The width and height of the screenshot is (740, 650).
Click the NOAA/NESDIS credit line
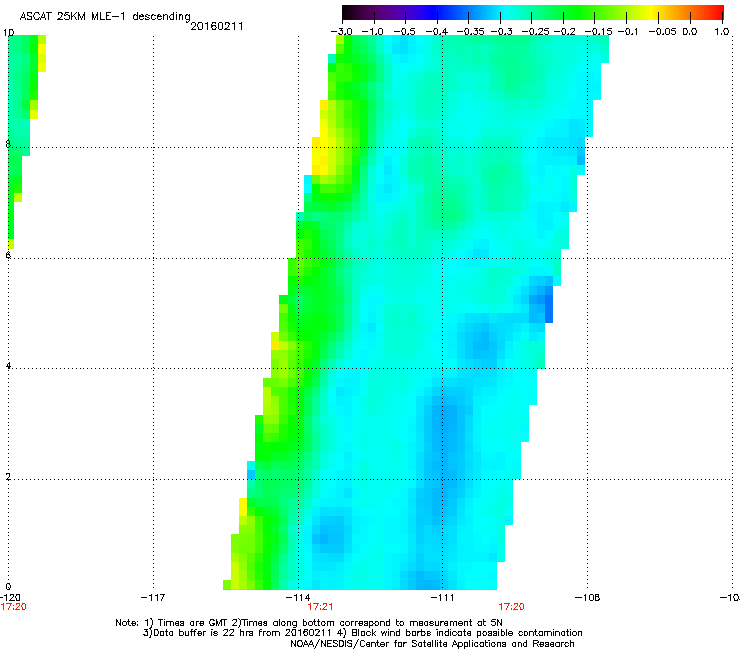(x=432, y=644)
